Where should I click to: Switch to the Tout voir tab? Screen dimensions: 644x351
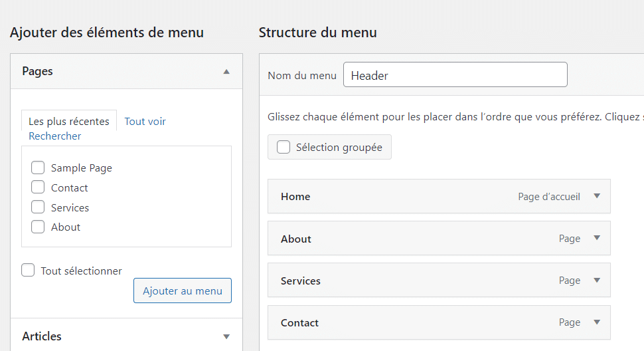(145, 122)
